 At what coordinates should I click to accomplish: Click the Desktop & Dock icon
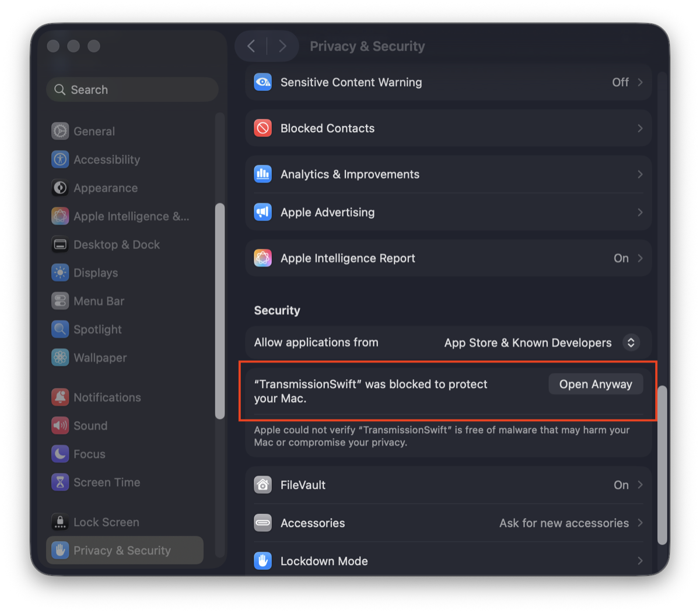(60, 244)
